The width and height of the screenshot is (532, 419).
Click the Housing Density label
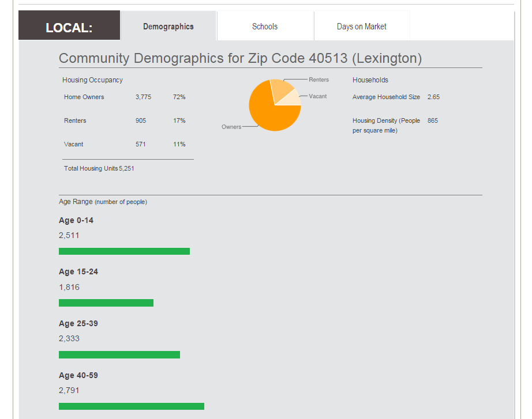(x=386, y=126)
